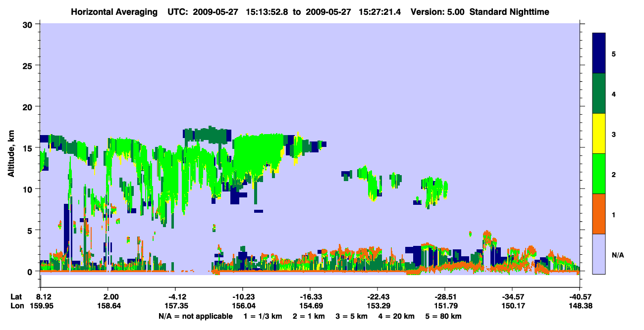The image size is (644, 330).
Task: Click longitude value 150.17
Action: point(512,306)
